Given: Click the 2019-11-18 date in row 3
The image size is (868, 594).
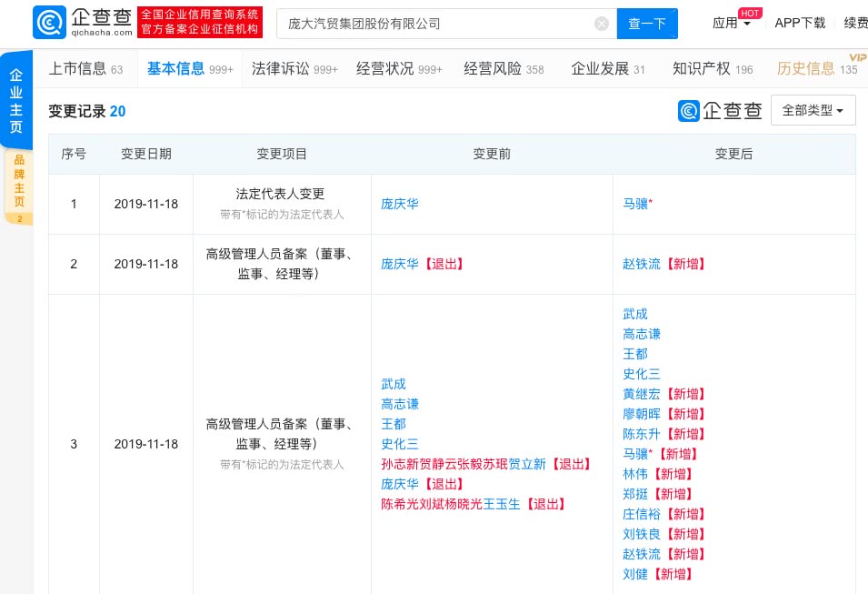Looking at the screenshot, I should click(x=146, y=444).
